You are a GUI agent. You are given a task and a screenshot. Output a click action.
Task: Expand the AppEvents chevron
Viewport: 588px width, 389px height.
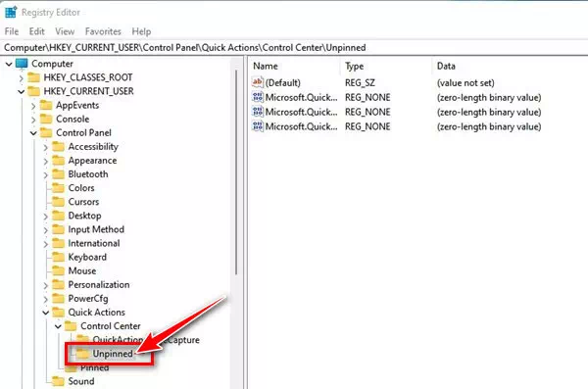(33, 106)
